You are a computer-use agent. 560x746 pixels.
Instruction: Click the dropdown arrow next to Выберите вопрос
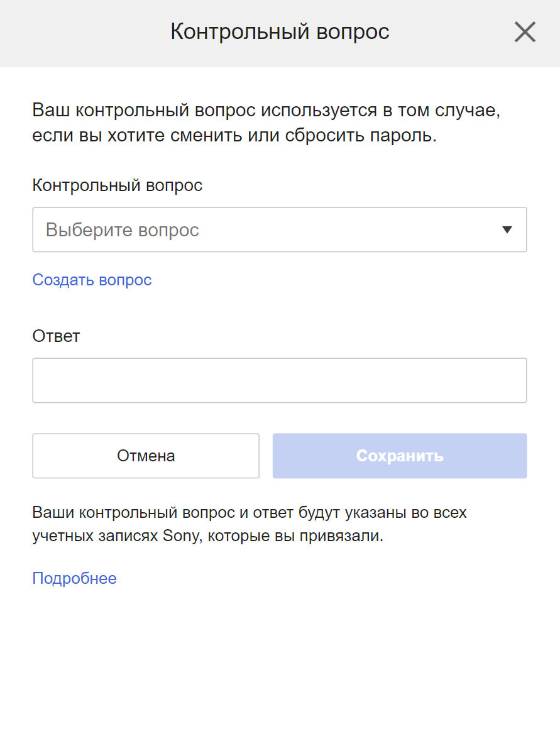pyautogui.click(x=507, y=229)
